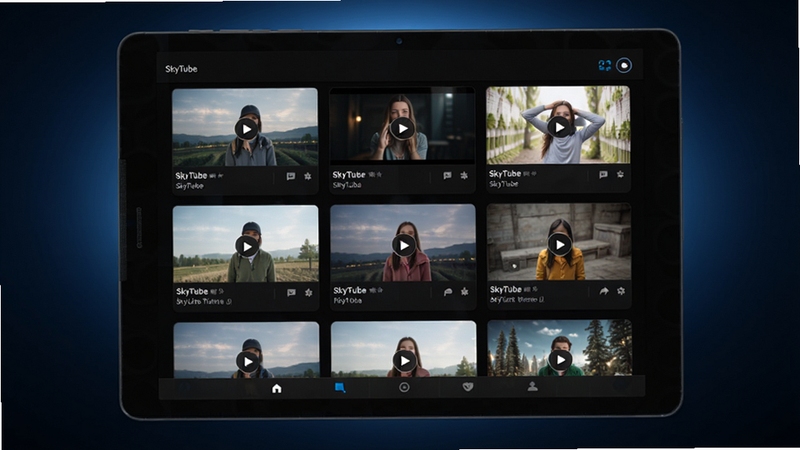This screenshot has height=450, width=800.
Task: Click the SkyTube title under gray hoodie video
Action: tap(191, 176)
